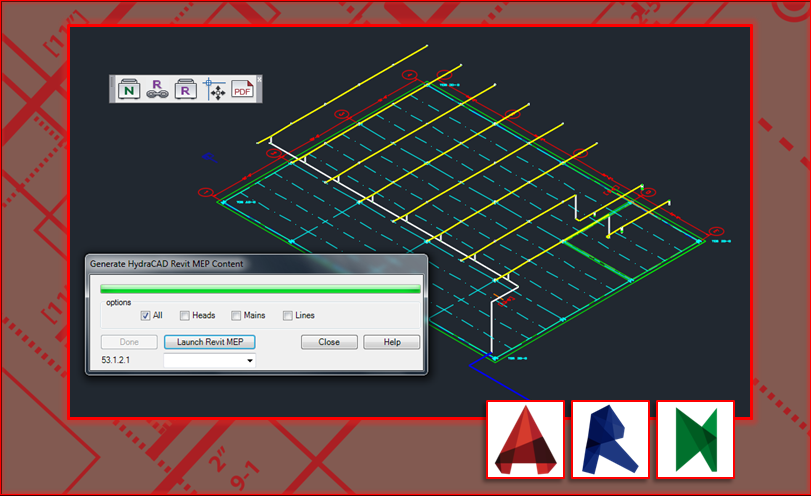811x496 pixels.
Task: Click the green Navisworks logo icon
Action: pos(696,442)
